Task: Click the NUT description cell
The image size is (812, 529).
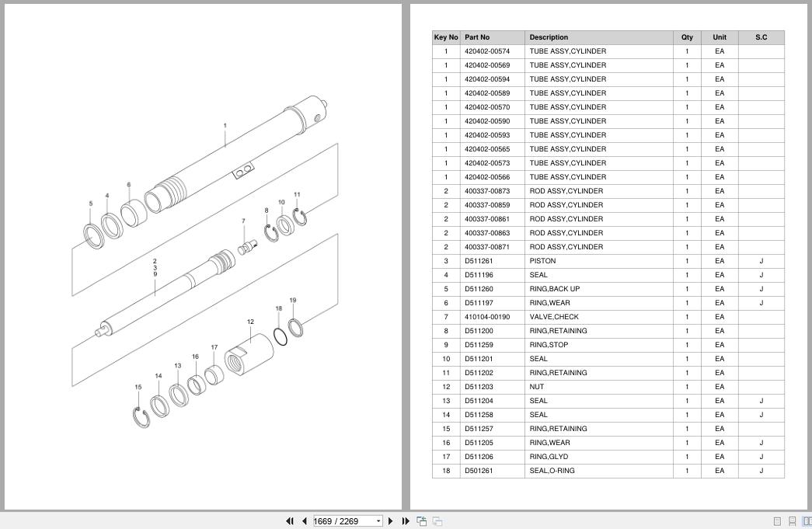Action: pyautogui.click(x=598, y=387)
